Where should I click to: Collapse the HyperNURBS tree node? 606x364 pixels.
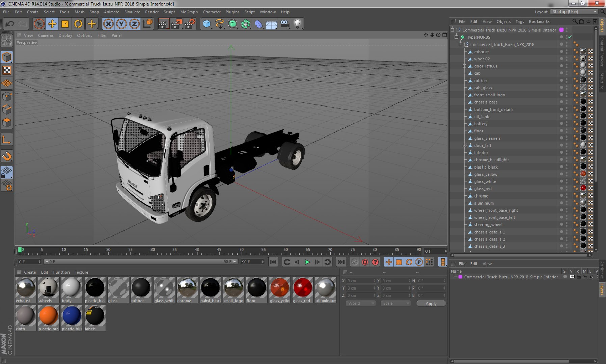click(x=456, y=37)
